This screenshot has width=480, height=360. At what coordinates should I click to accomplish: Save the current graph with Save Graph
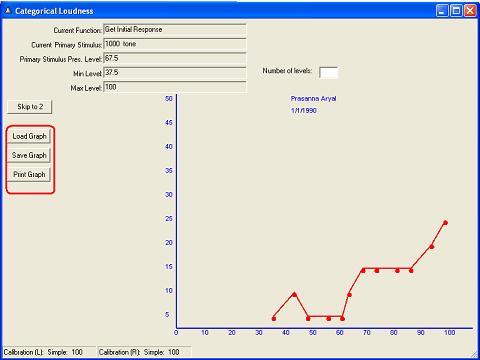(x=29, y=155)
